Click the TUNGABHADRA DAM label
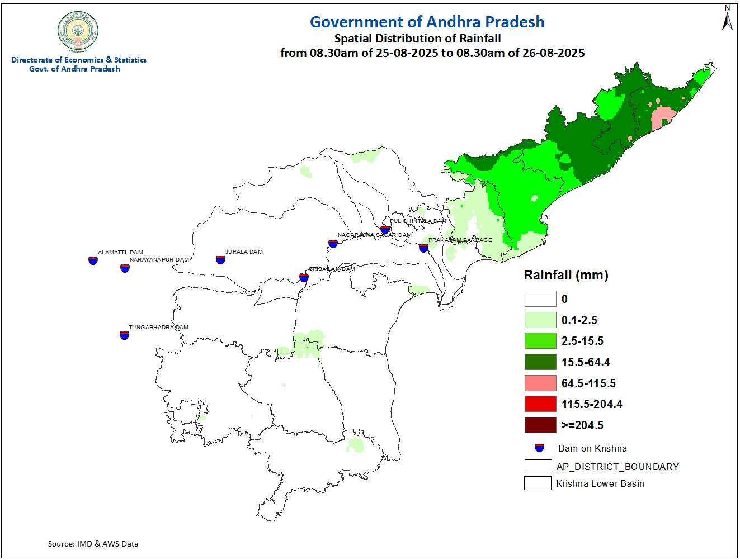 point(159,328)
